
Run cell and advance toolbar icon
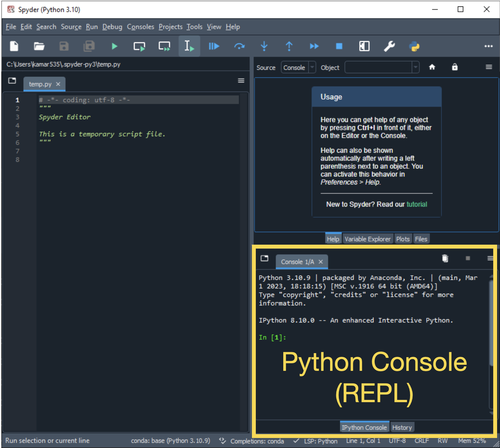point(164,46)
